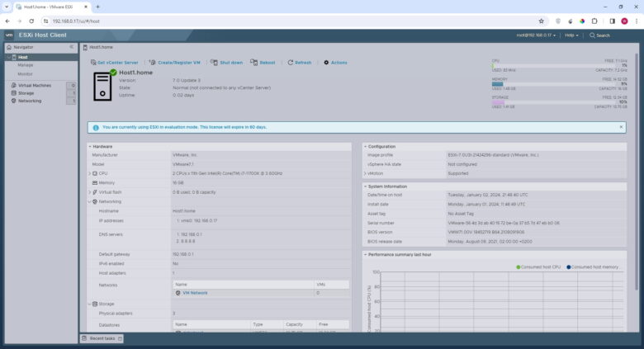This screenshot has height=349, width=644.
Task: Toggle Consumed host memory legend entry
Action: pyautogui.click(x=592, y=267)
